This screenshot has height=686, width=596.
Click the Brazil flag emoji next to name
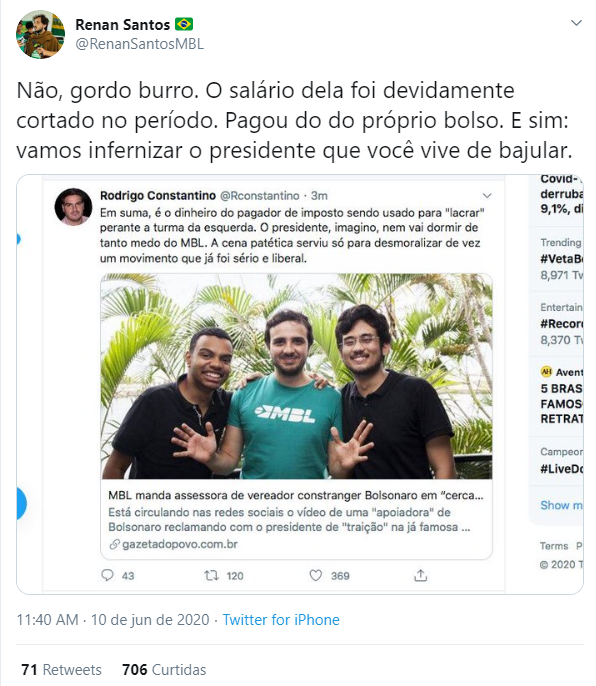tap(184, 24)
